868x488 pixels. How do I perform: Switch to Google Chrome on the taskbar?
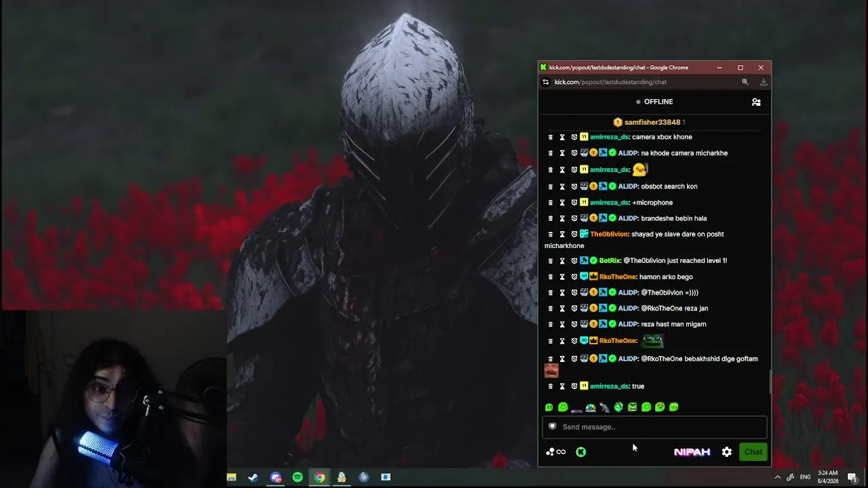click(319, 477)
